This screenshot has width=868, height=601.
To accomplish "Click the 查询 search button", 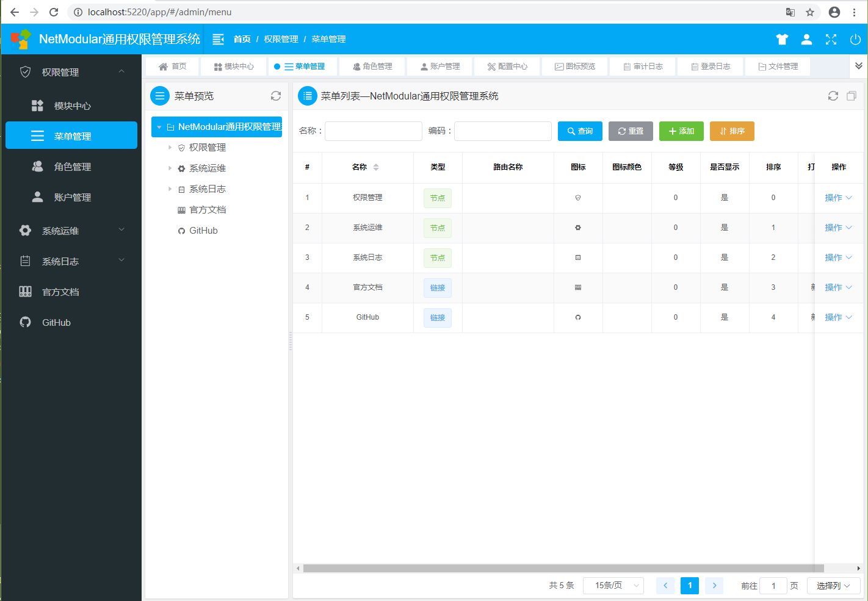I will [580, 131].
